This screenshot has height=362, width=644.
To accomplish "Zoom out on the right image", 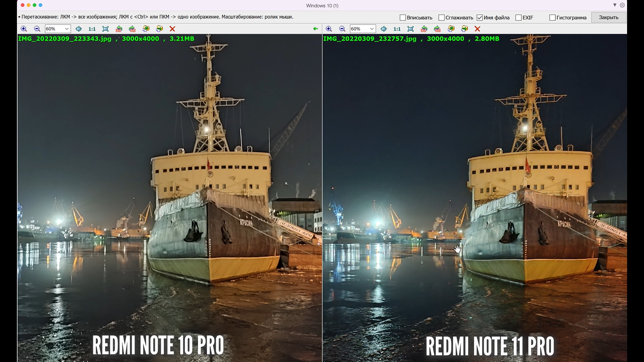I will (x=342, y=29).
